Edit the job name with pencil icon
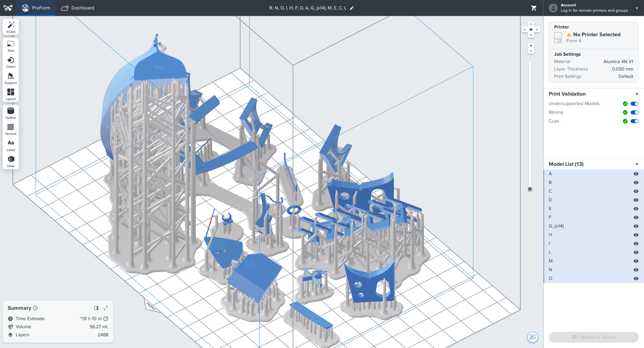 352,8
